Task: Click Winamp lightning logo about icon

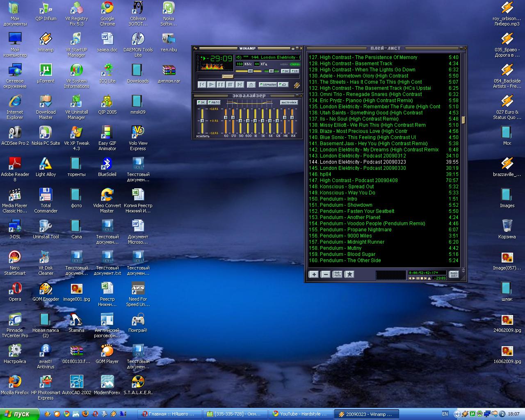Action: [297, 85]
